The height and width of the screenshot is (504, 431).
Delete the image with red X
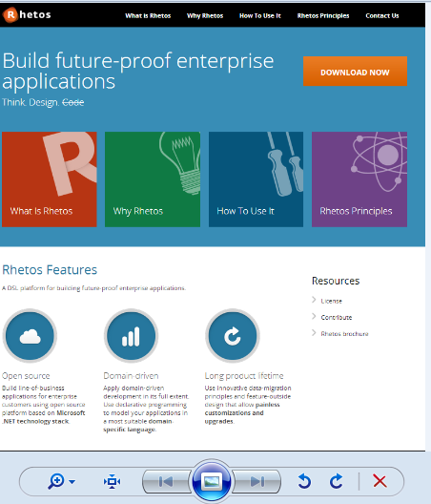[380, 481]
